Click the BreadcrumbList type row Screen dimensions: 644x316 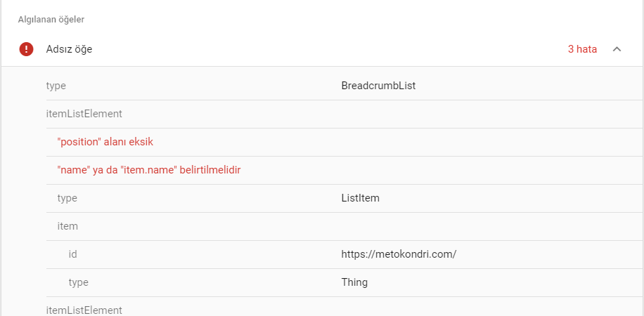[344, 86]
